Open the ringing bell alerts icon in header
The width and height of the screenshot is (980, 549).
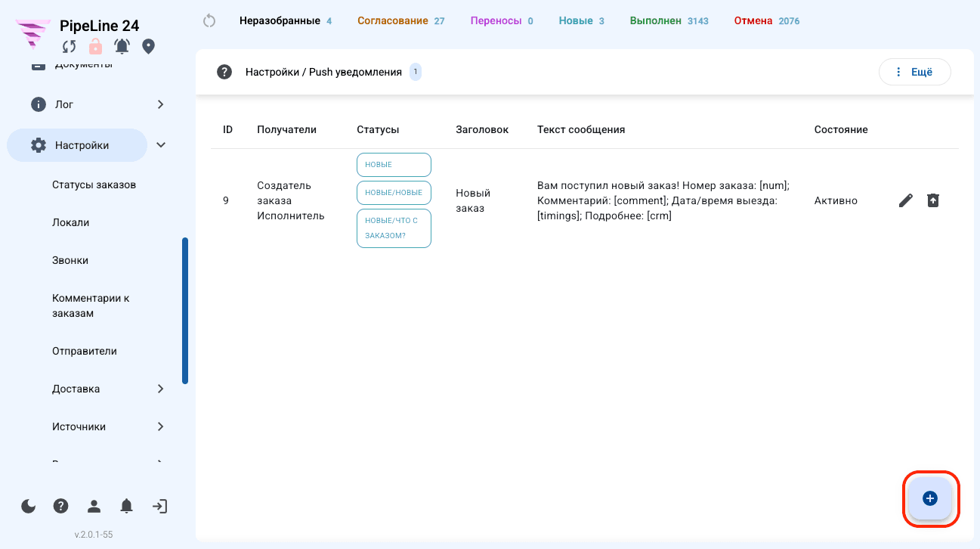[x=122, y=47]
